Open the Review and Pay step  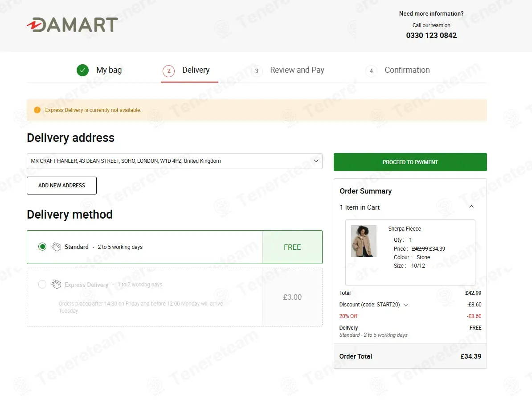[297, 70]
